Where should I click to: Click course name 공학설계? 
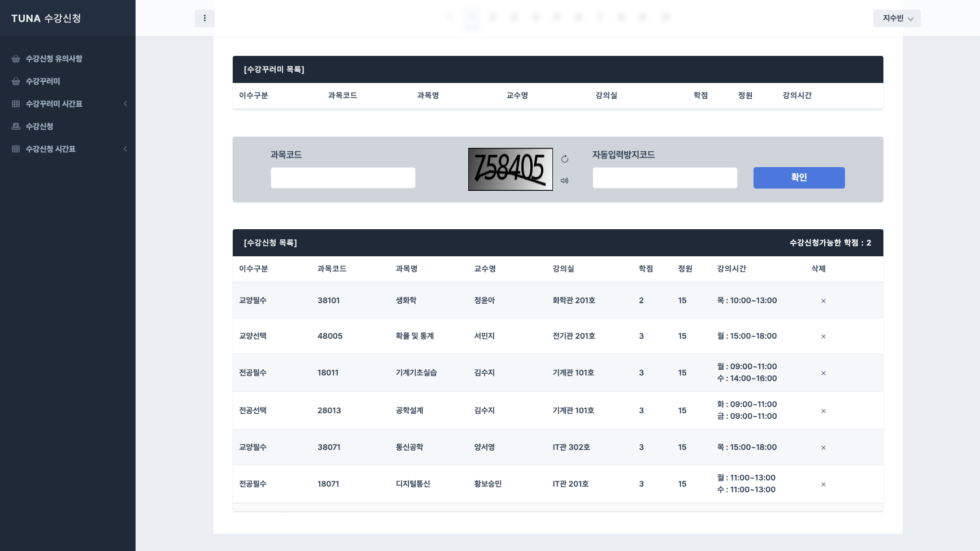(410, 410)
